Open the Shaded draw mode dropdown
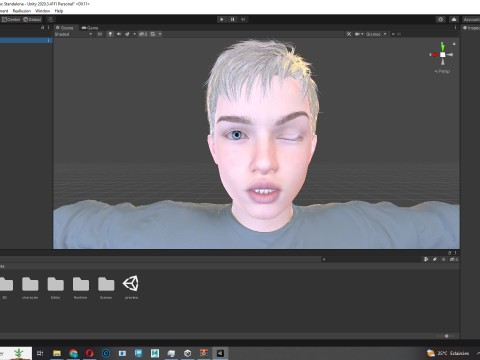 pyautogui.click(x=73, y=34)
